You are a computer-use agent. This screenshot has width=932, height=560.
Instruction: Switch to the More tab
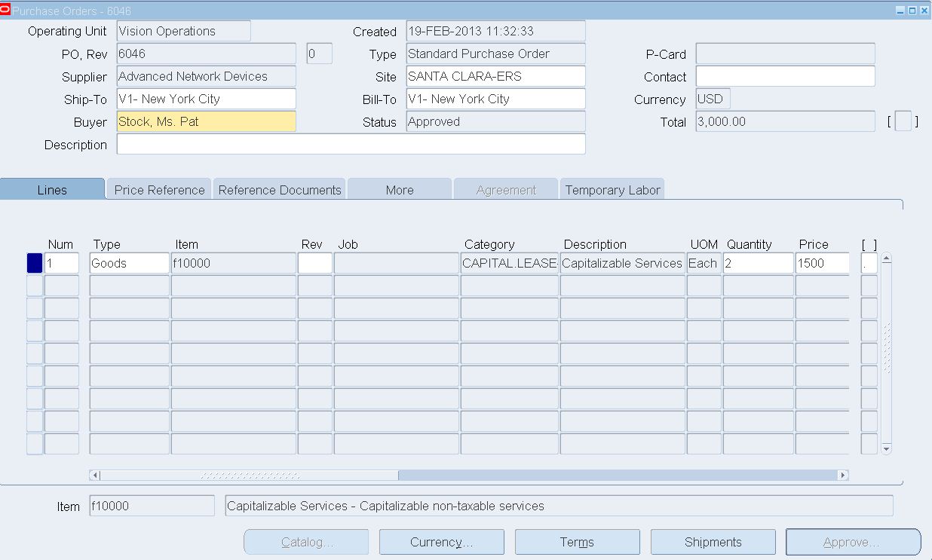pos(400,190)
